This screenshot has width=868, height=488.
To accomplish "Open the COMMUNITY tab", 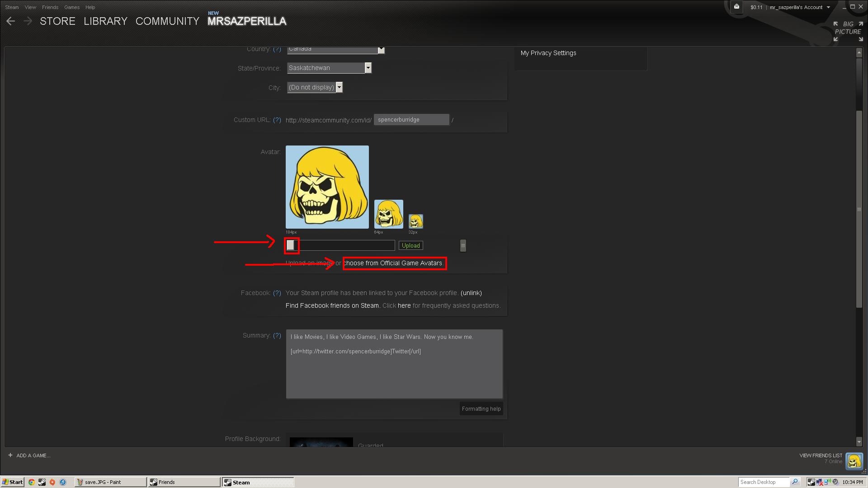I will click(x=167, y=21).
